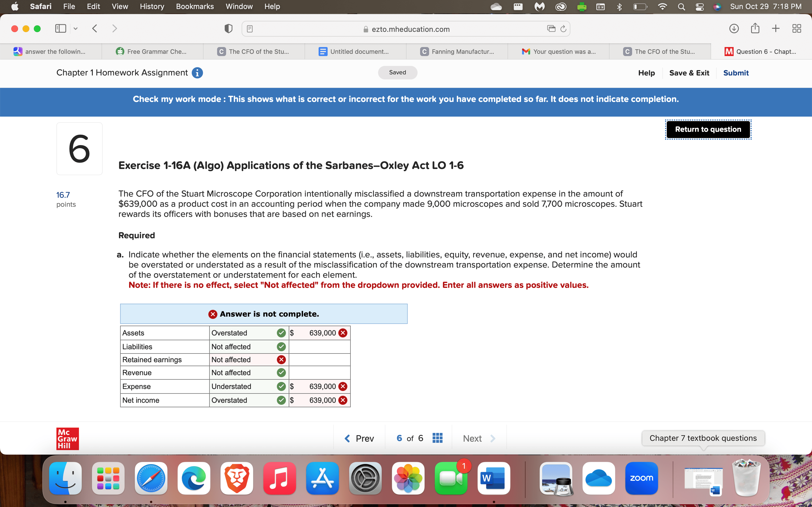Open the History menu
The image size is (812, 507).
click(x=152, y=6)
